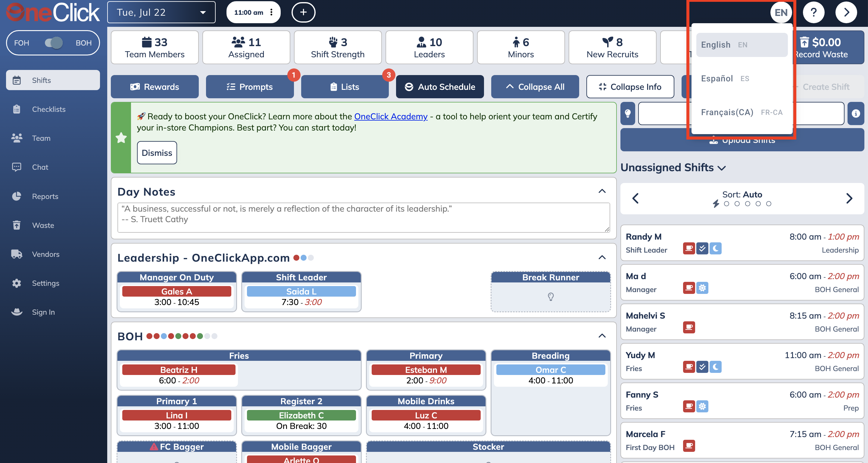Click the info icon right of search field
868x463 pixels.
pyautogui.click(x=856, y=114)
